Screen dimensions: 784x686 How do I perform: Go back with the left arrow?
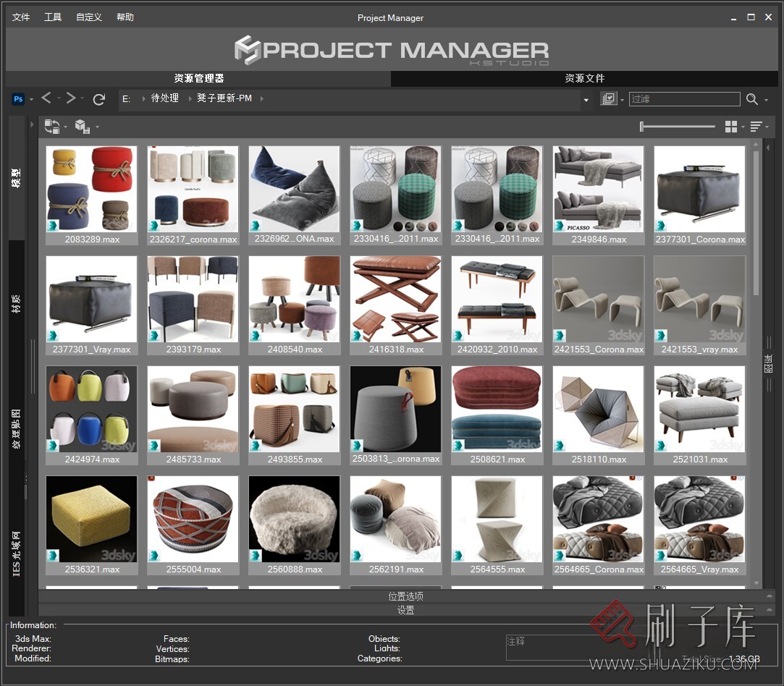click(x=46, y=98)
